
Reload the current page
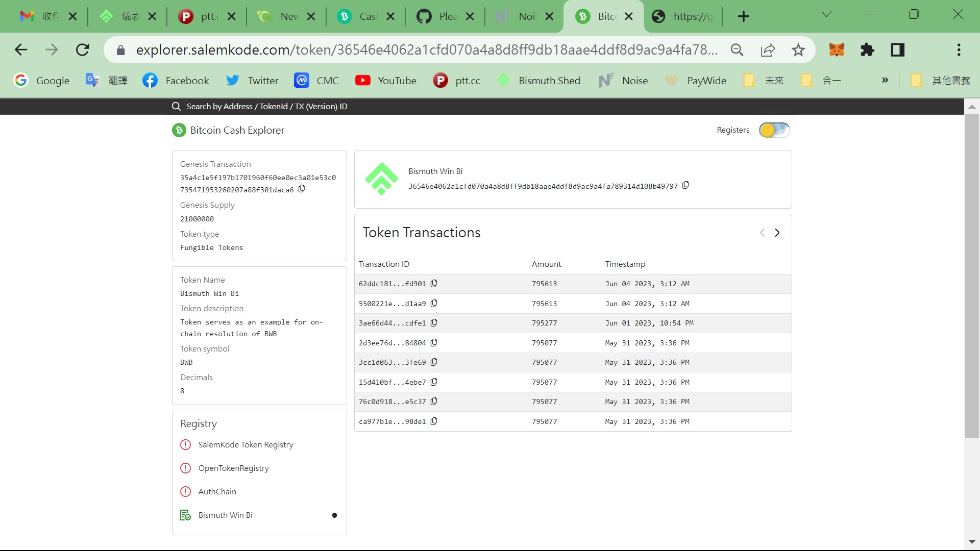(83, 49)
